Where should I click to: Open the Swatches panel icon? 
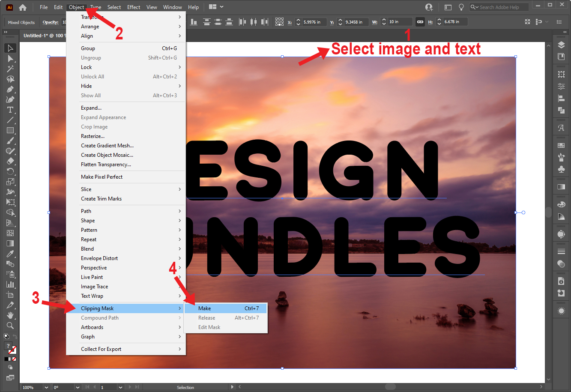561,146
